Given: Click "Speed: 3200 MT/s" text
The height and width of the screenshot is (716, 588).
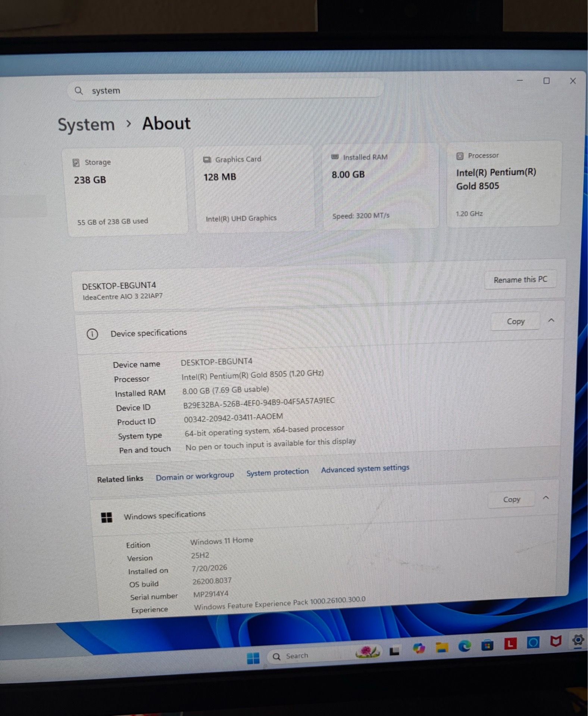Looking at the screenshot, I should (361, 216).
